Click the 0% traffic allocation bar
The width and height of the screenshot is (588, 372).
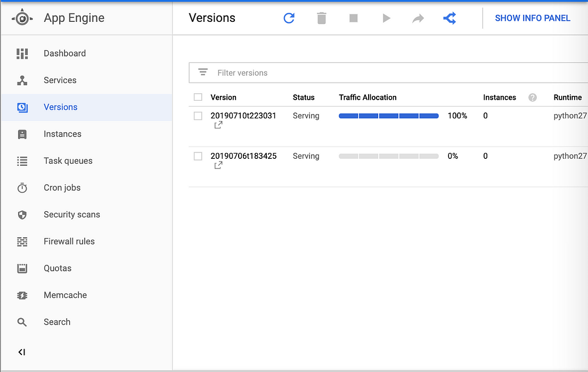(x=388, y=156)
